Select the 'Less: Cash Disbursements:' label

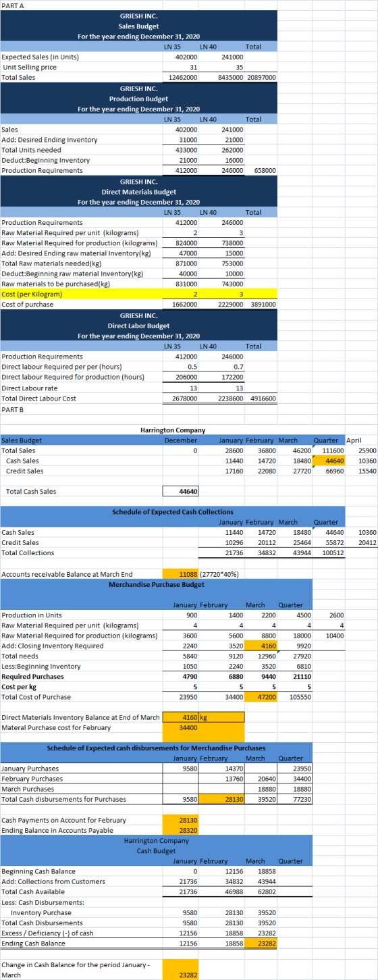[x=43, y=902]
